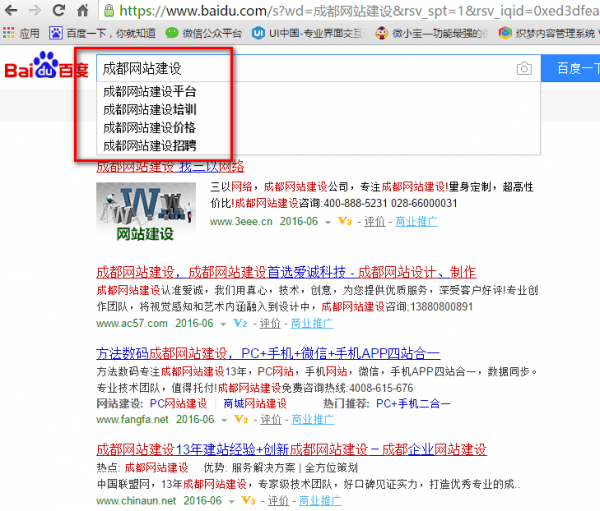
Task: Click phone number text 400-888-5231
Action: click(x=355, y=203)
